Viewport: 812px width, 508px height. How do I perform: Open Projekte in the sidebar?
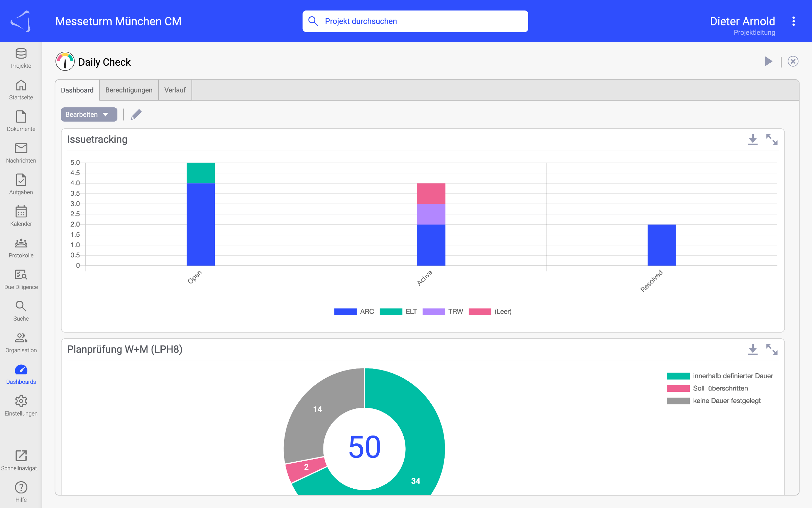pyautogui.click(x=21, y=58)
